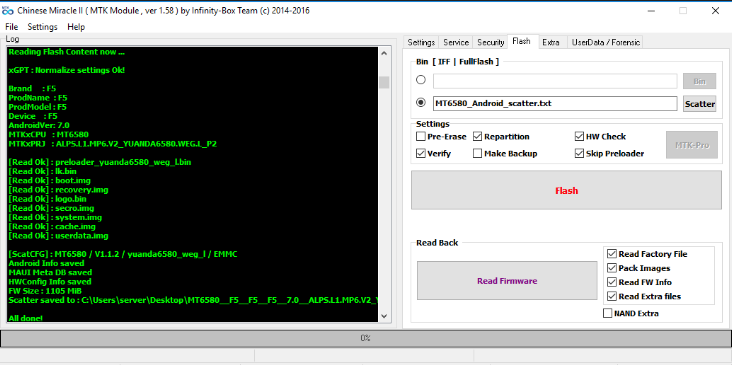
Task: Click the 'FW Size : 1105 MiB' log line
Action: pos(45,291)
